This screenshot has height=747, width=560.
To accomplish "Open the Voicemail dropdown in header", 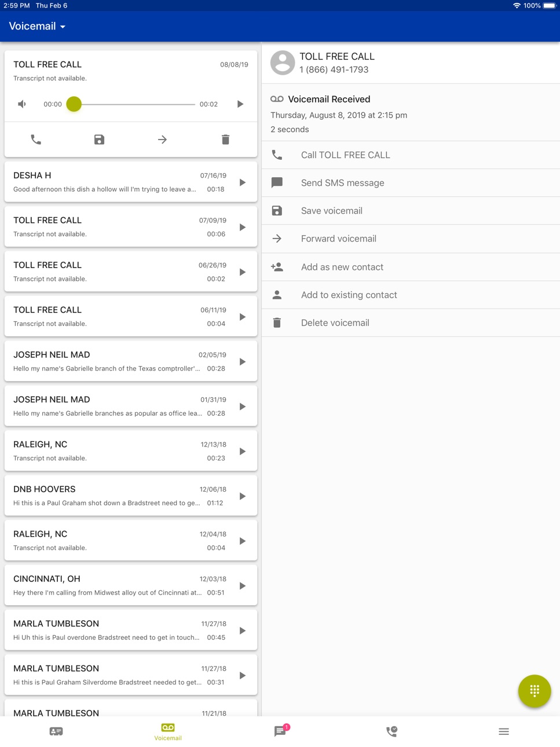I will coord(37,26).
